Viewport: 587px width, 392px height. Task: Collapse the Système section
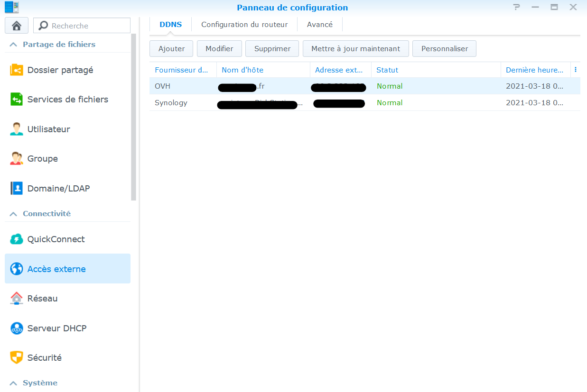click(13, 383)
